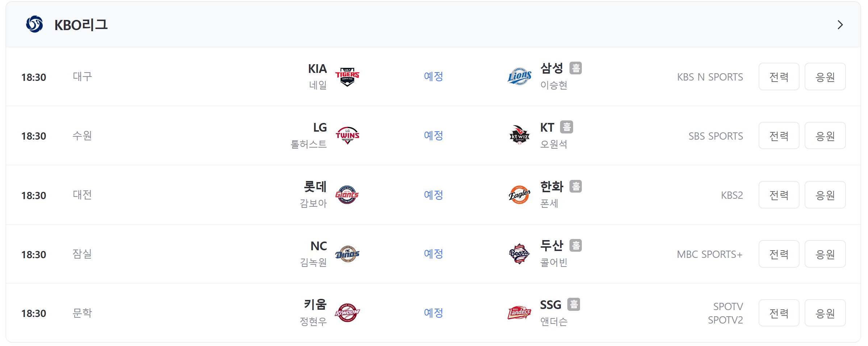This screenshot has width=868, height=346.
Task: Click the Kiwoom Heroes team logo
Action: point(347,313)
